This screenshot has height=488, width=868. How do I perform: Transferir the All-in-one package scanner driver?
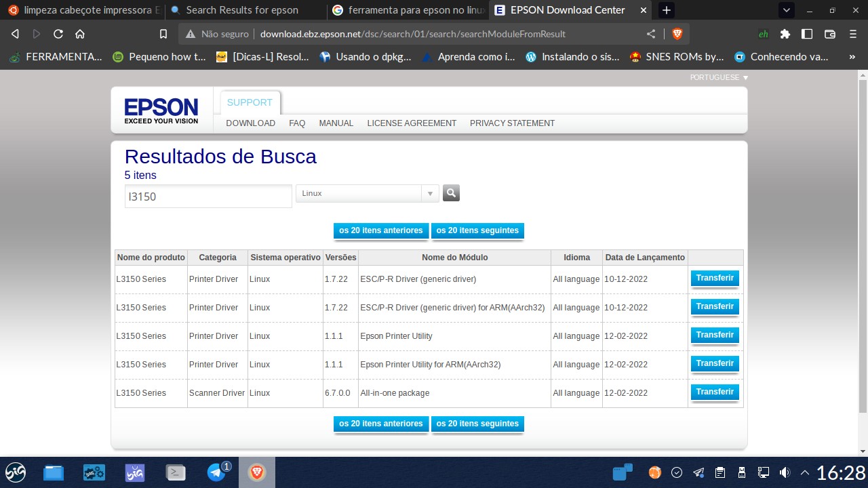pyautogui.click(x=715, y=392)
